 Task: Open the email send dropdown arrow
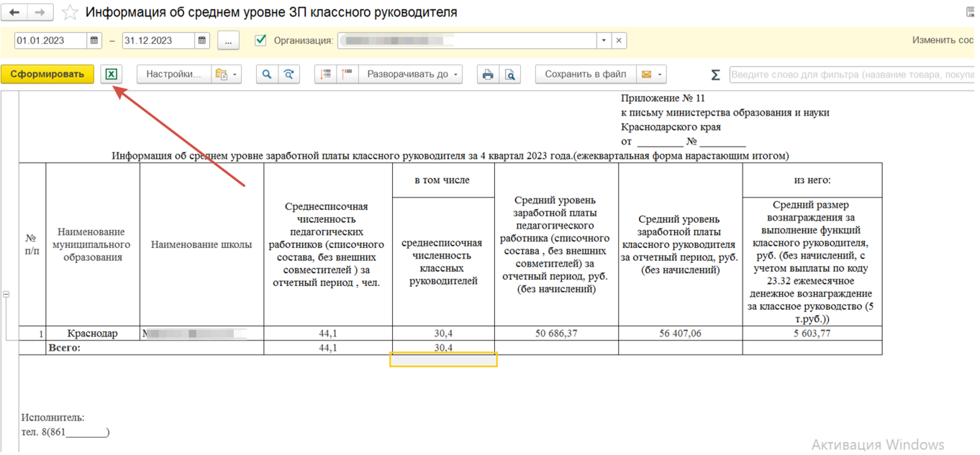click(659, 75)
